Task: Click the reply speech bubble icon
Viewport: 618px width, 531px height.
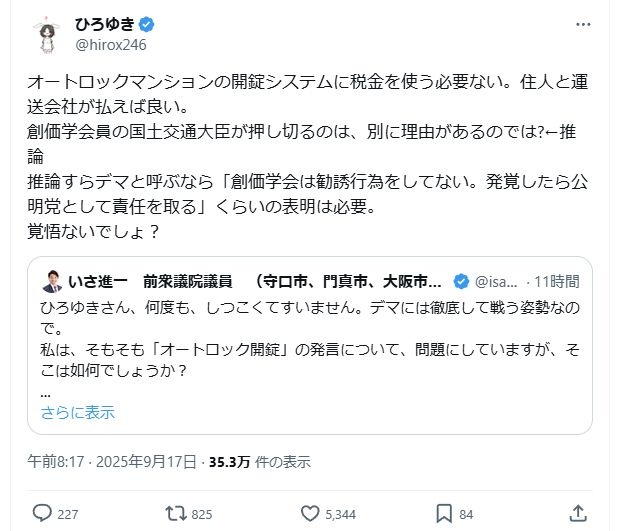Action: [42, 513]
